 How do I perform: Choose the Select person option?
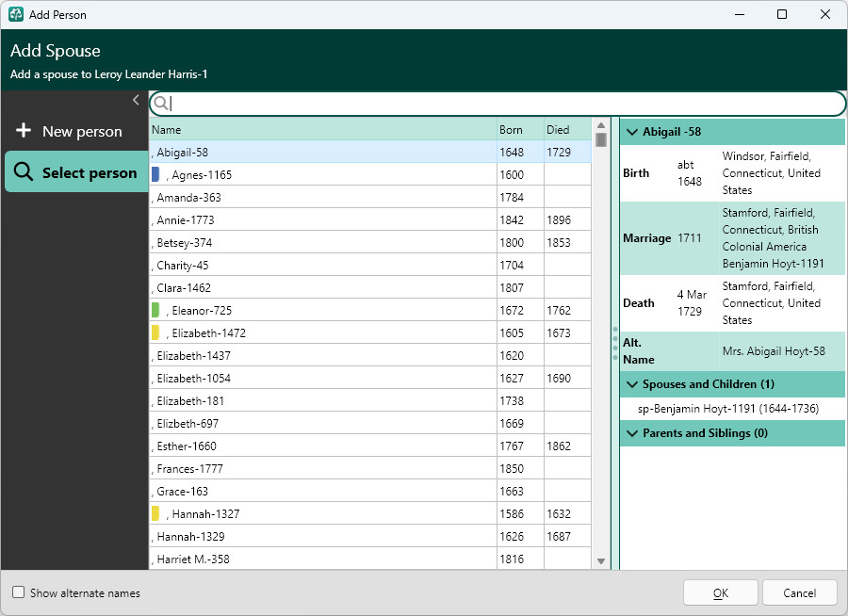click(x=76, y=172)
